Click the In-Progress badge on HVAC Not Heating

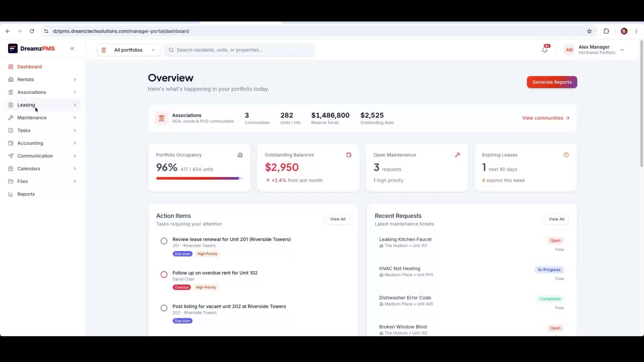549,270
